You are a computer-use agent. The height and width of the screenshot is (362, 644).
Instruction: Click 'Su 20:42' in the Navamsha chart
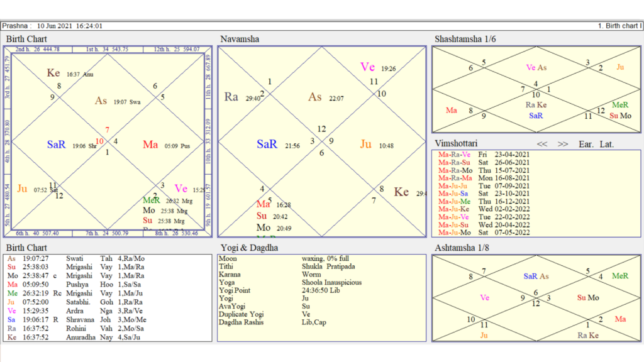pos(272,216)
